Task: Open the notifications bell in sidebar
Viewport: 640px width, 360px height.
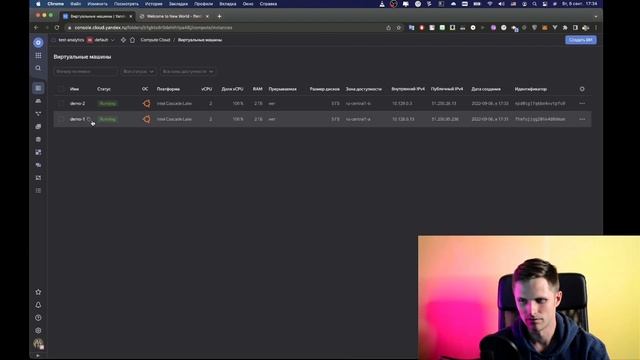Action: [38, 305]
